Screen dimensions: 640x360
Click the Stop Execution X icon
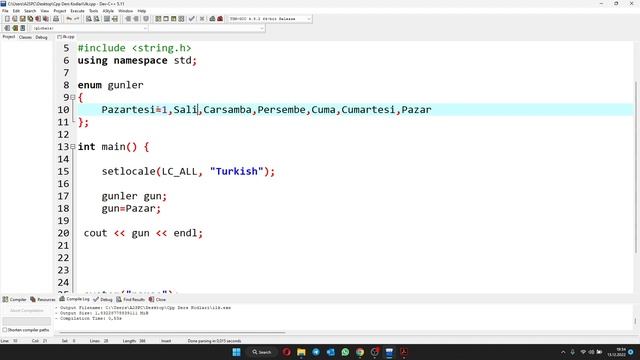click(x=202, y=19)
